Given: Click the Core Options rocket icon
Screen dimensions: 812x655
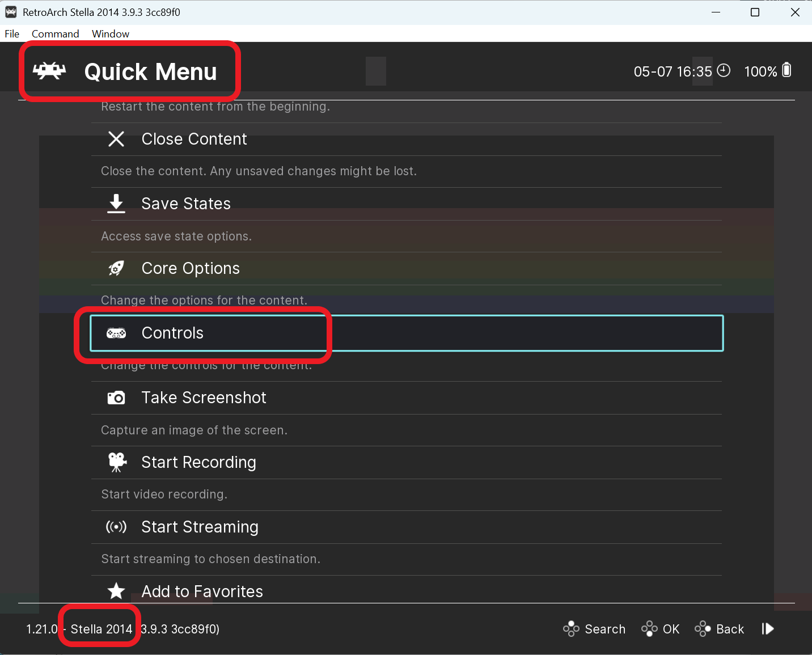Looking at the screenshot, I should point(116,268).
